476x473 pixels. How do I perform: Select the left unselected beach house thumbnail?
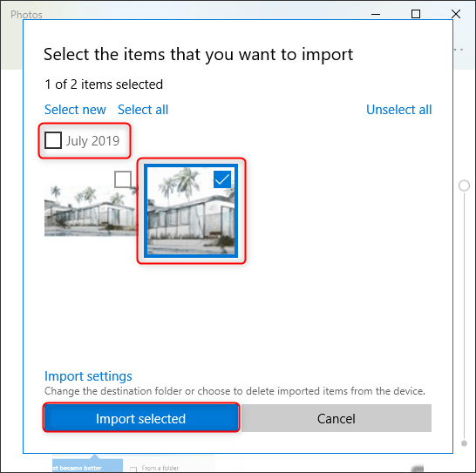pyautogui.click(x=91, y=211)
